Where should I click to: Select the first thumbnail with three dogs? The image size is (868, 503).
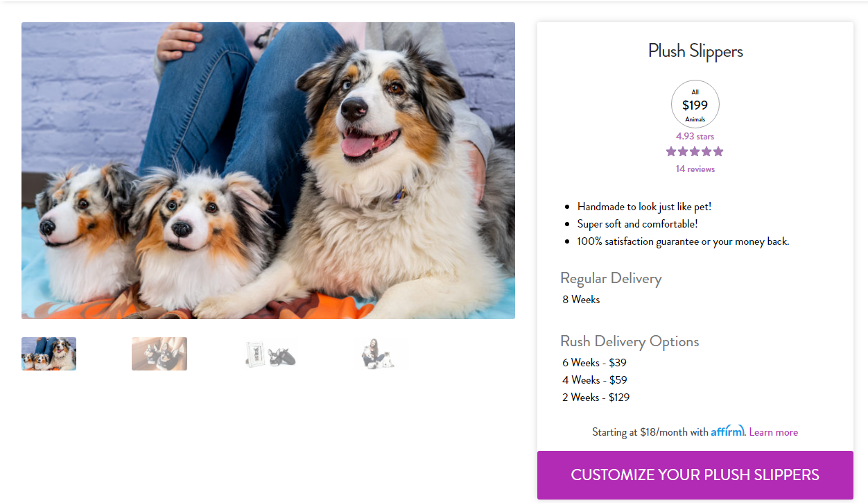[49, 354]
